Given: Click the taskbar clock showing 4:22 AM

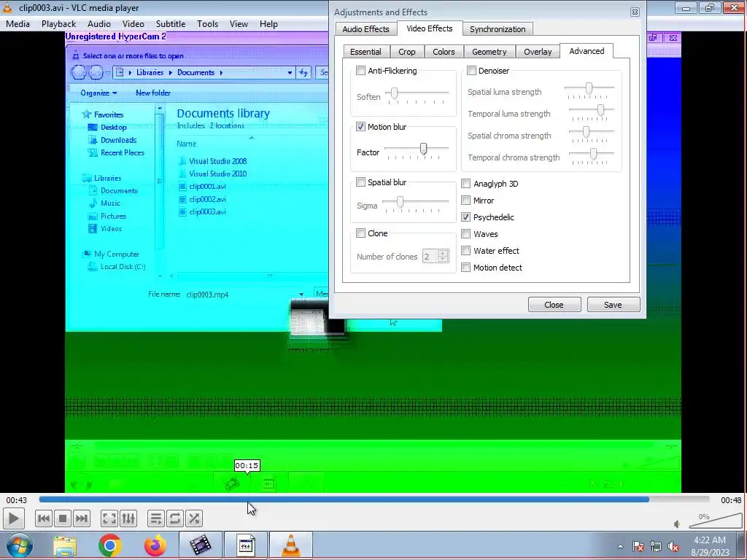Looking at the screenshot, I should pyautogui.click(x=710, y=540).
